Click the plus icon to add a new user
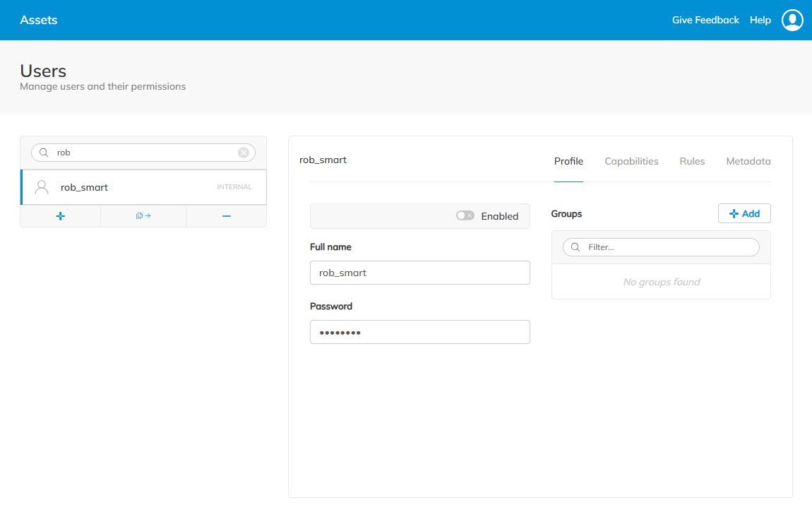This screenshot has width=812, height=517. coord(60,215)
